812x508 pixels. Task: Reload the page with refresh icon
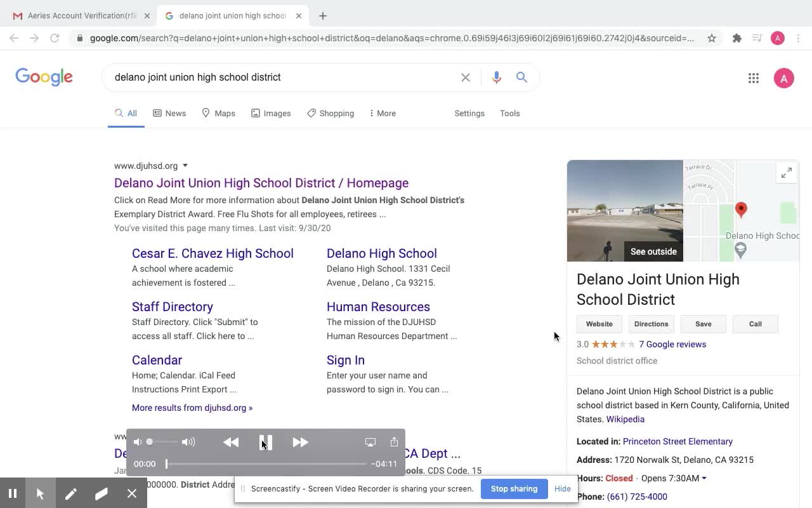pos(55,38)
